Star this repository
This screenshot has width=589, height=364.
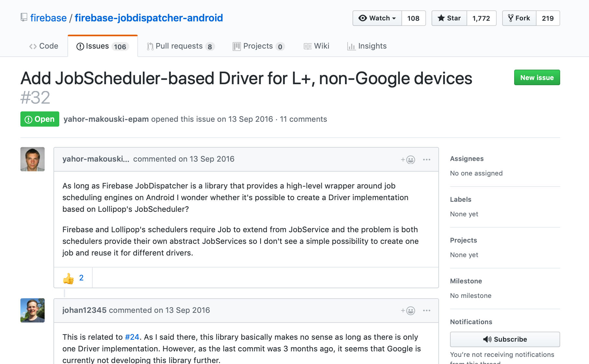449,18
